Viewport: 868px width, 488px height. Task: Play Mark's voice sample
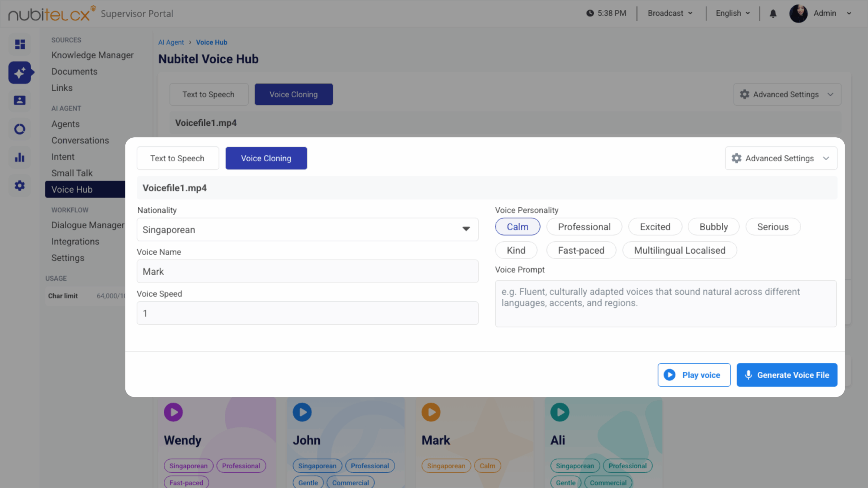431,412
